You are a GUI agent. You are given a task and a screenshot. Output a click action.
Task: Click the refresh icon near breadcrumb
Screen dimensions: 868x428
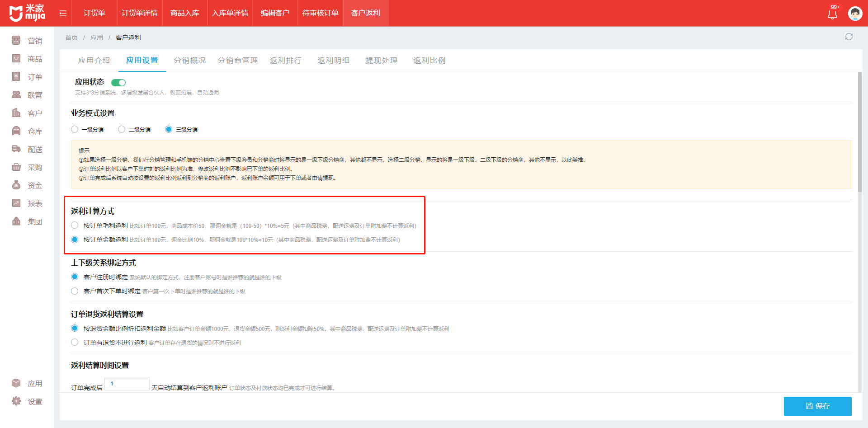(849, 37)
